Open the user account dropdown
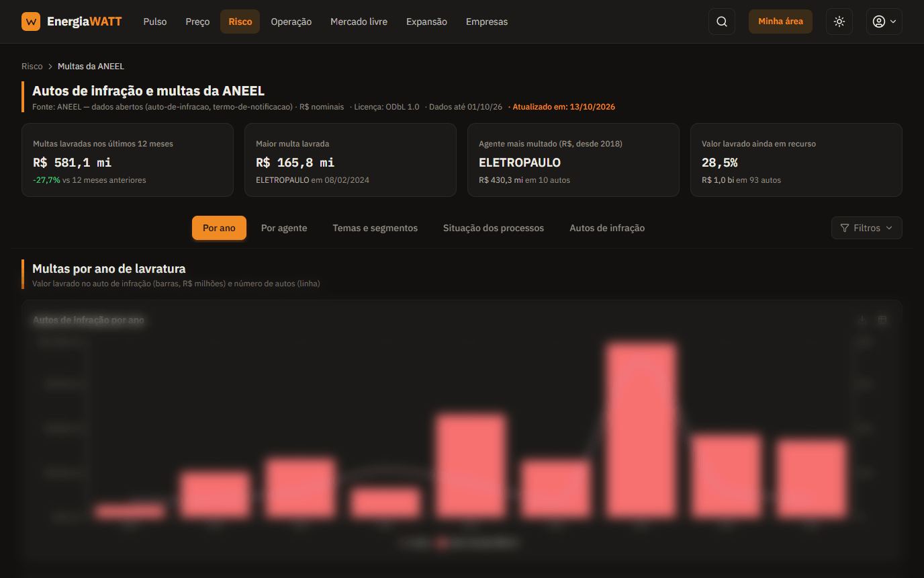Viewport: 924px width, 578px height. [x=884, y=22]
